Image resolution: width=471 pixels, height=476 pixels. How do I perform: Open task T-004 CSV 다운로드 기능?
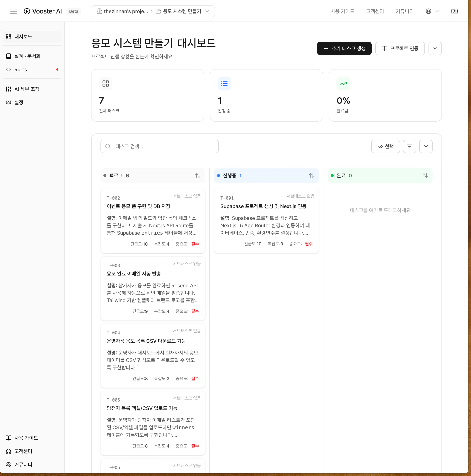pos(153,356)
